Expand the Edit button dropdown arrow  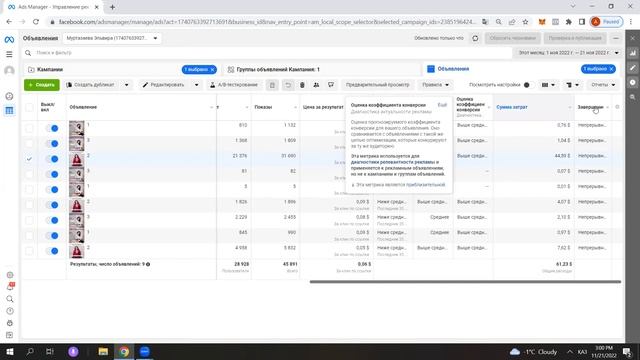[196, 85]
